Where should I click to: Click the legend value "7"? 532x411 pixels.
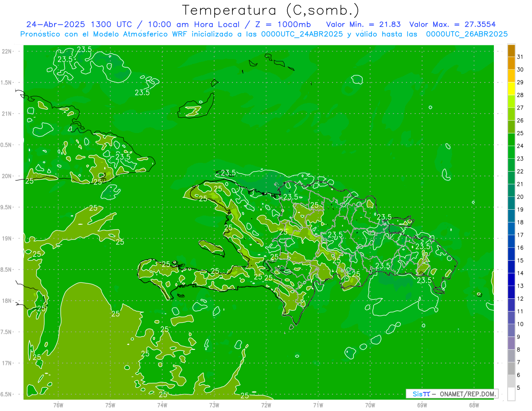coord(519,363)
